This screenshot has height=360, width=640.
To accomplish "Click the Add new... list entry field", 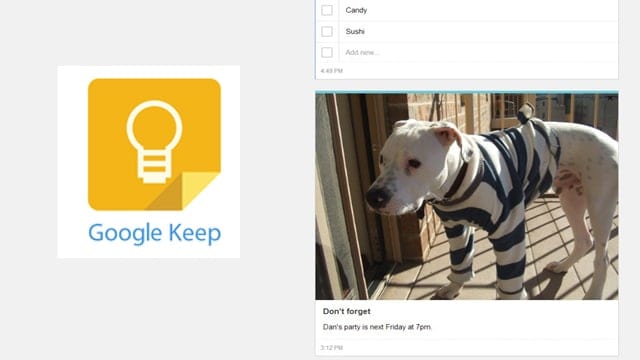I will point(478,52).
